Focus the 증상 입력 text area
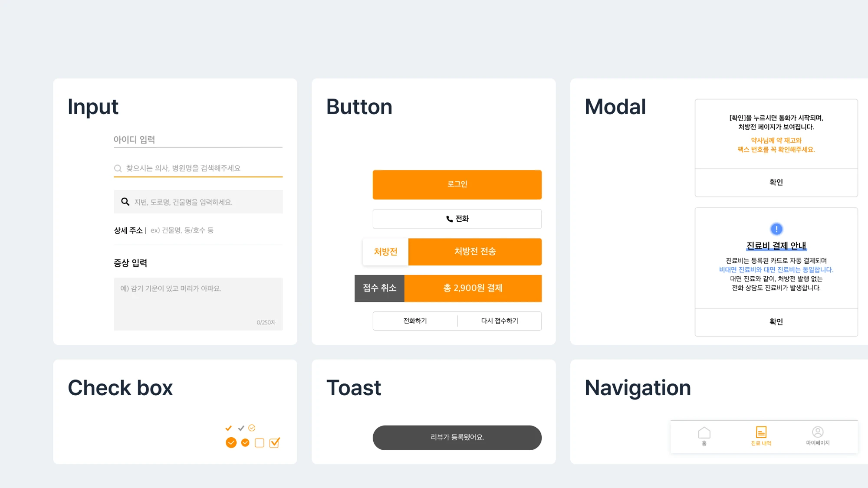 point(198,304)
